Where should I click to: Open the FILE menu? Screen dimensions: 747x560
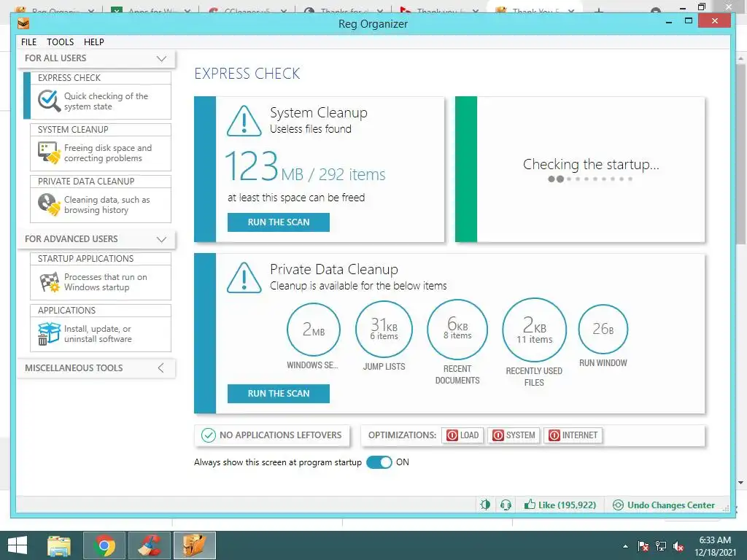point(28,42)
